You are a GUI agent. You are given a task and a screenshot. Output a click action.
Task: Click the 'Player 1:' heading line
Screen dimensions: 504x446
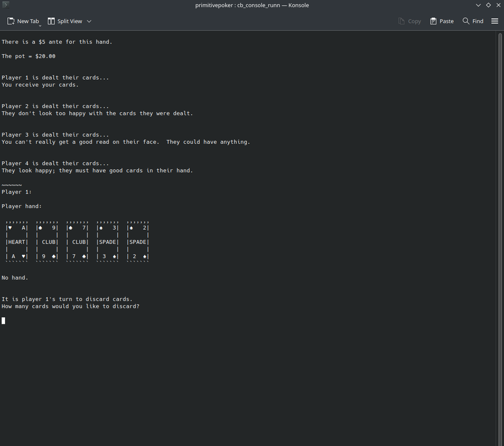pyautogui.click(x=16, y=192)
